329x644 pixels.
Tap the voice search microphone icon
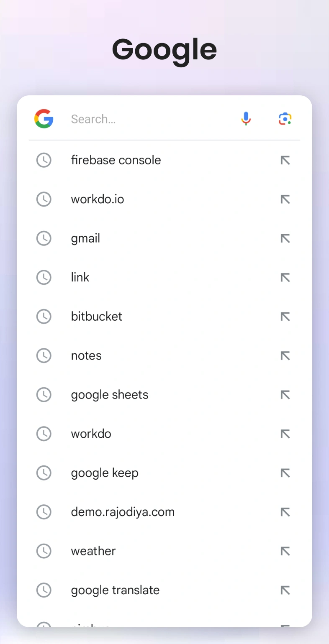(x=246, y=119)
